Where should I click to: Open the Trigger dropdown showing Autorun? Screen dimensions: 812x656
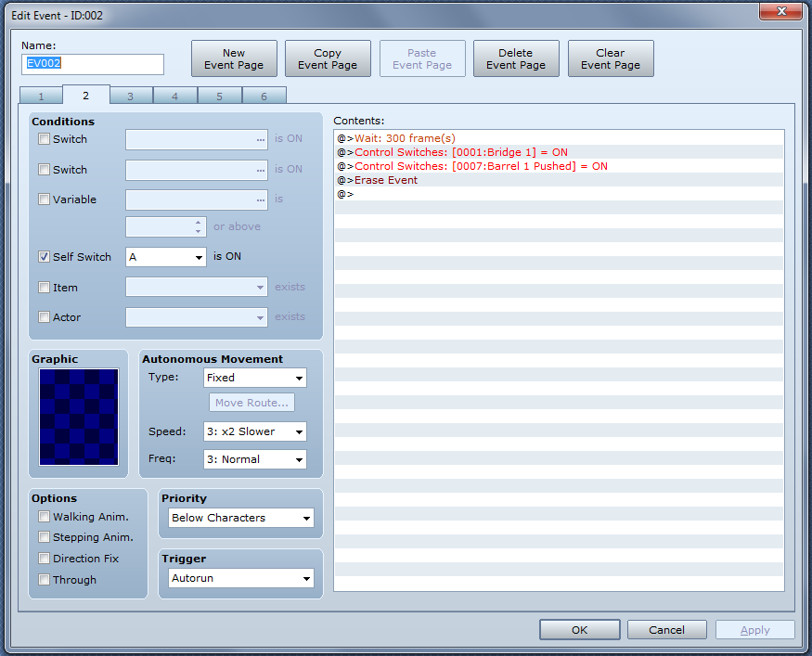(x=242, y=579)
